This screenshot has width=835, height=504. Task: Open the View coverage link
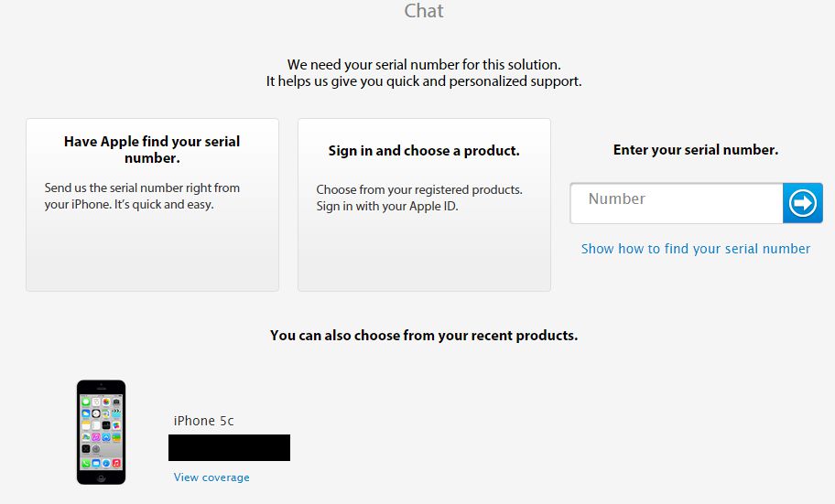click(x=211, y=477)
